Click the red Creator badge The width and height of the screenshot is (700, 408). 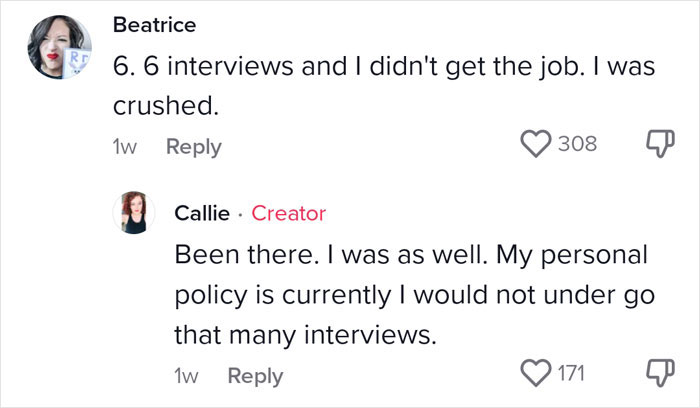(288, 212)
